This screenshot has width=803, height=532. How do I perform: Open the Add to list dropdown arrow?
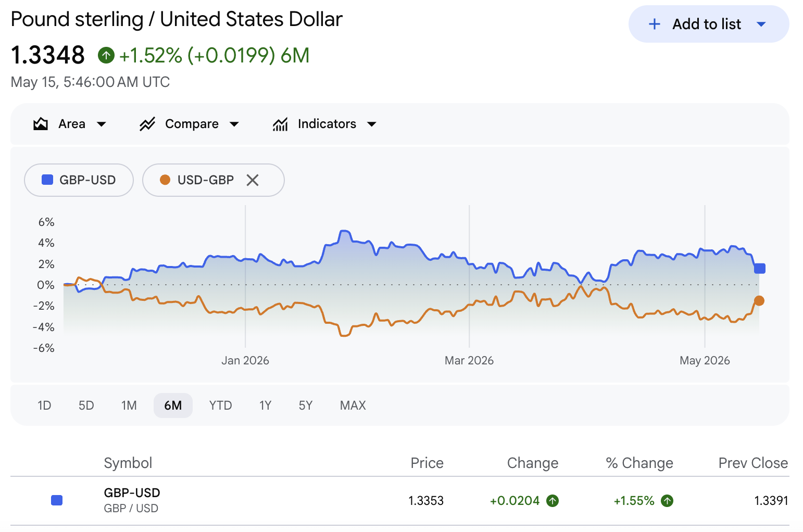pyautogui.click(x=761, y=24)
